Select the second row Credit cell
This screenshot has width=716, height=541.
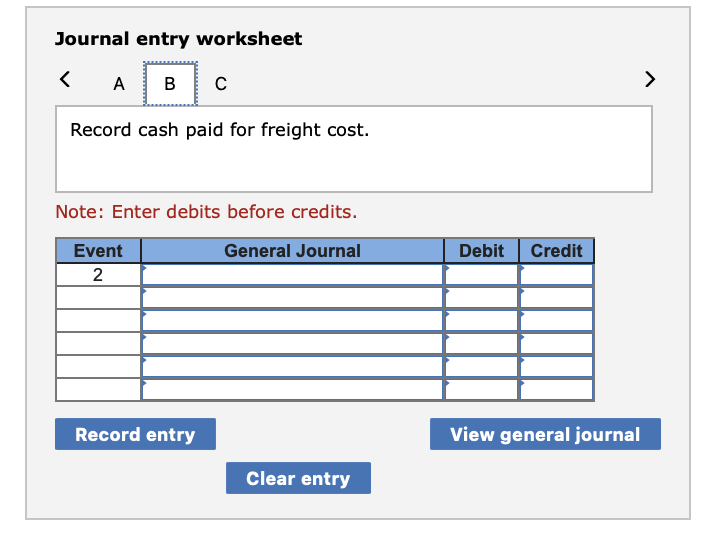(x=557, y=298)
